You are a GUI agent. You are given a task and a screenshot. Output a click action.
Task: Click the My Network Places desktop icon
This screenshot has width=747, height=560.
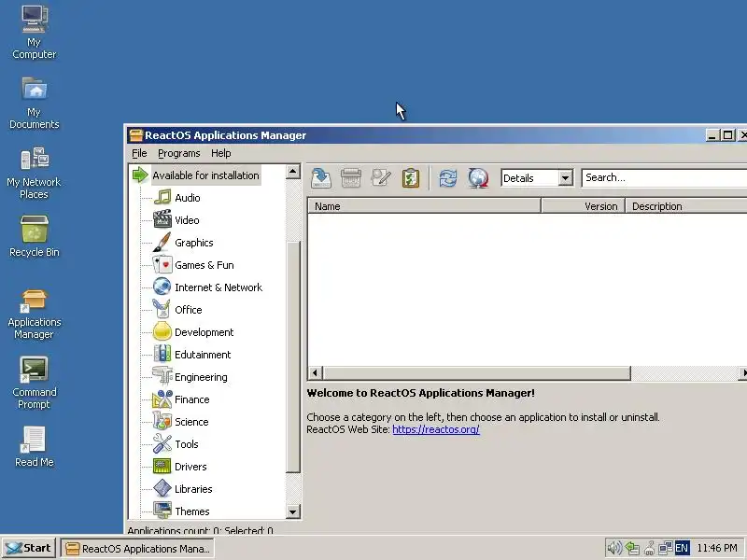(34, 173)
